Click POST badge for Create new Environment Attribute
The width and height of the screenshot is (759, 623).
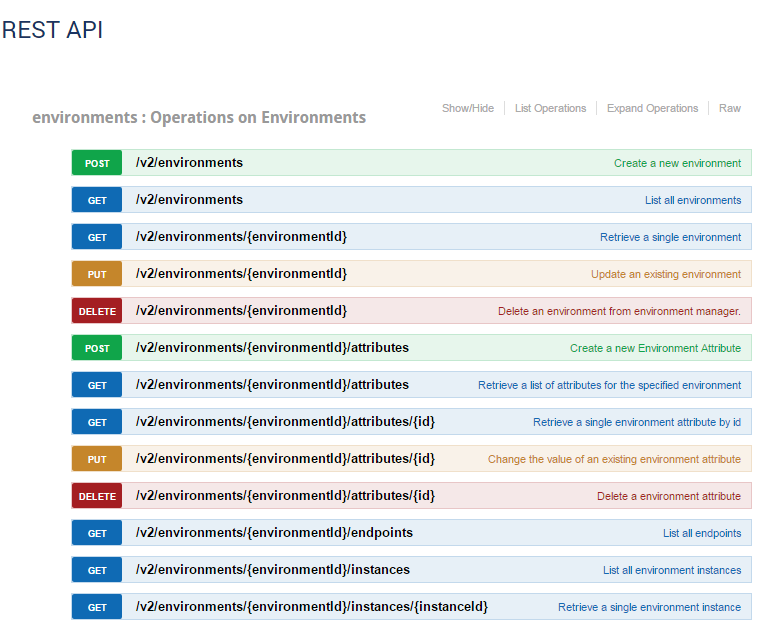click(x=97, y=348)
